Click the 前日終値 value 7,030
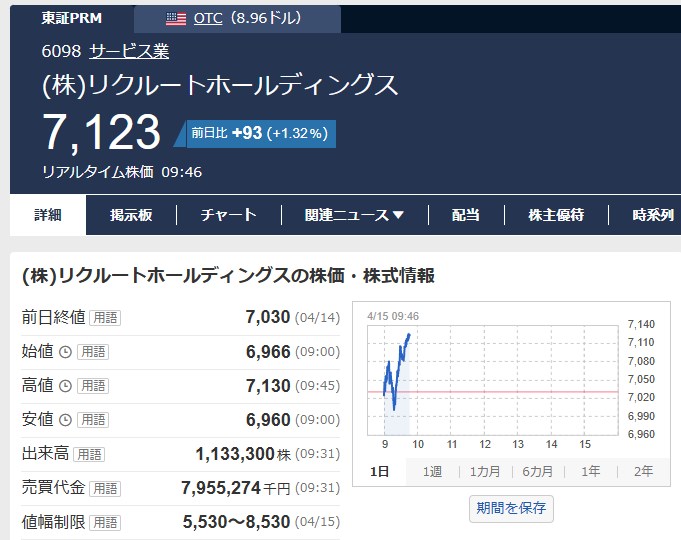681x540 pixels. (268, 317)
